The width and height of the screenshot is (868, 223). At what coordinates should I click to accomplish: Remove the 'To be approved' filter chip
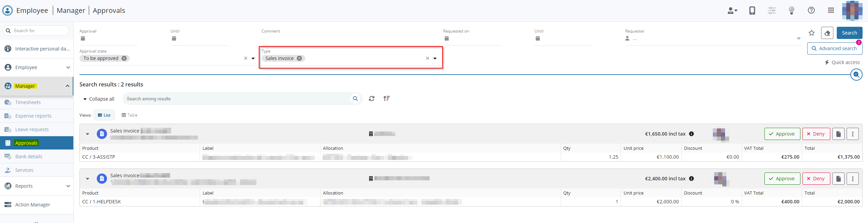point(124,58)
